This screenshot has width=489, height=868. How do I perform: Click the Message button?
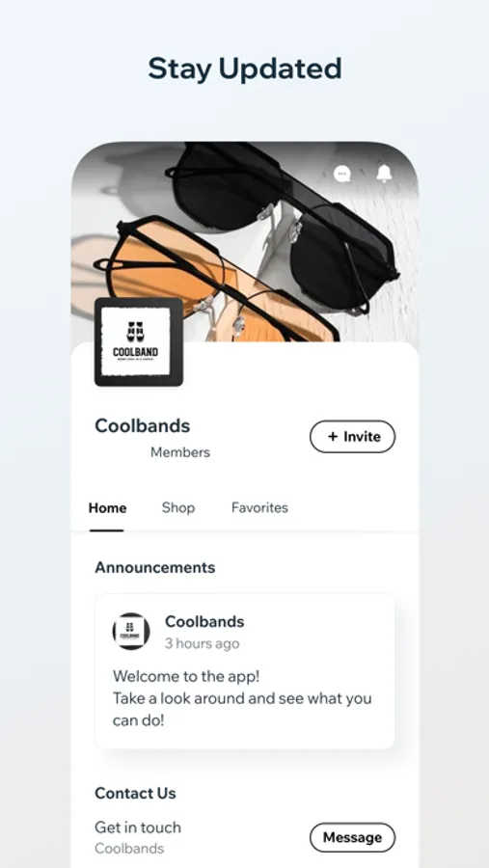pos(352,837)
